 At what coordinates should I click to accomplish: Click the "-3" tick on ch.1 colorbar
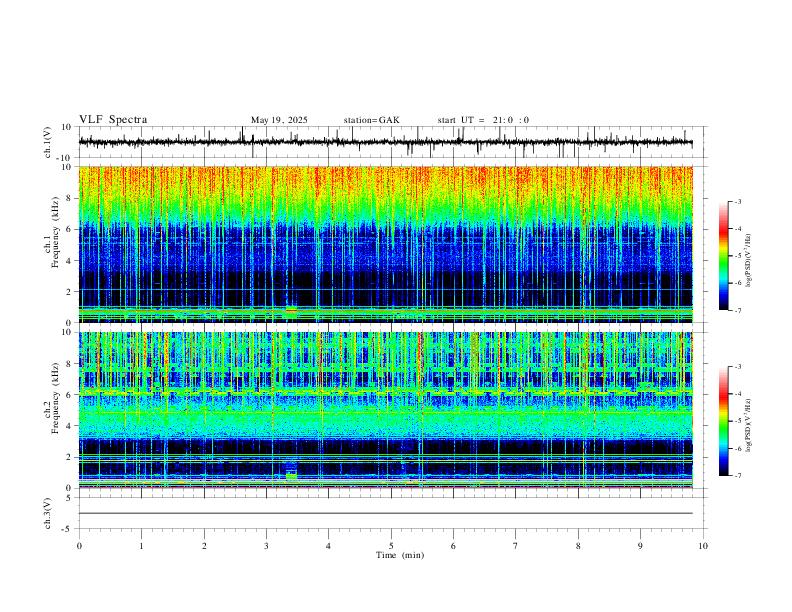pyautogui.click(x=738, y=201)
